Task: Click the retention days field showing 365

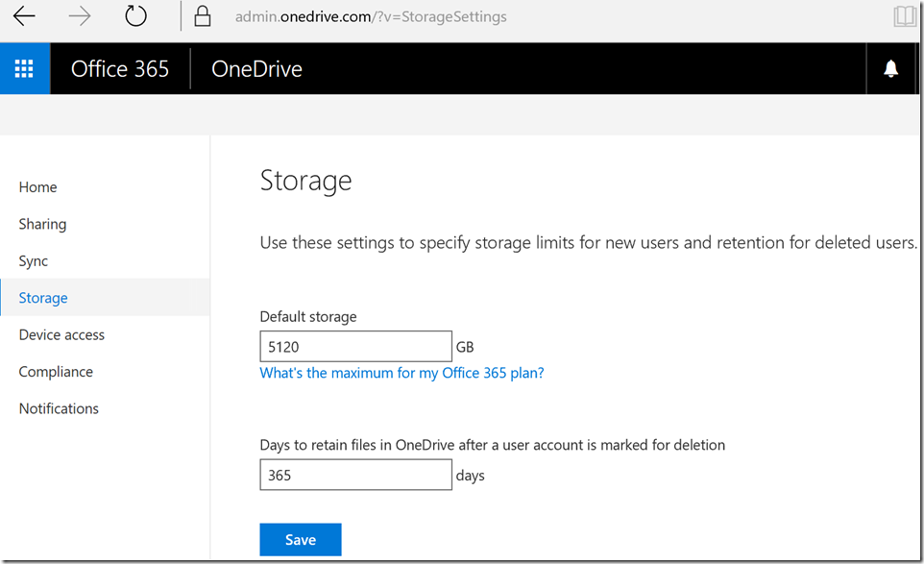Action: pyautogui.click(x=356, y=475)
